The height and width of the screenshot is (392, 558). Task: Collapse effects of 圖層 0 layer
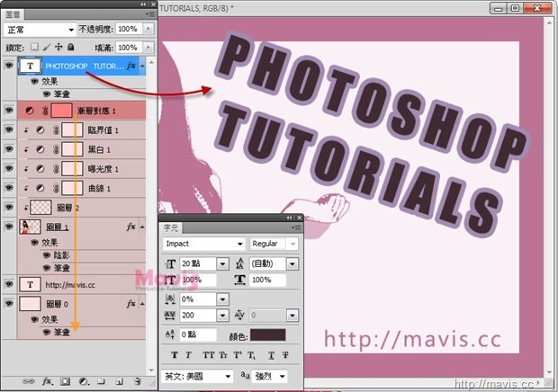142,304
